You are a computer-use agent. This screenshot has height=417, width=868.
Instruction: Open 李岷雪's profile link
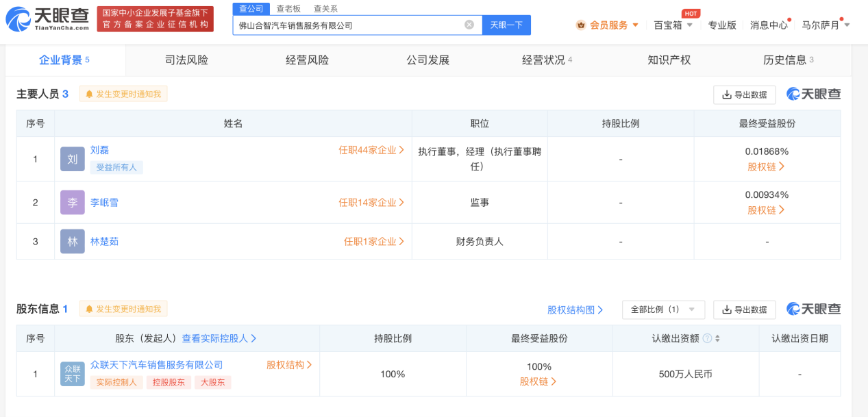click(x=104, y=203)
